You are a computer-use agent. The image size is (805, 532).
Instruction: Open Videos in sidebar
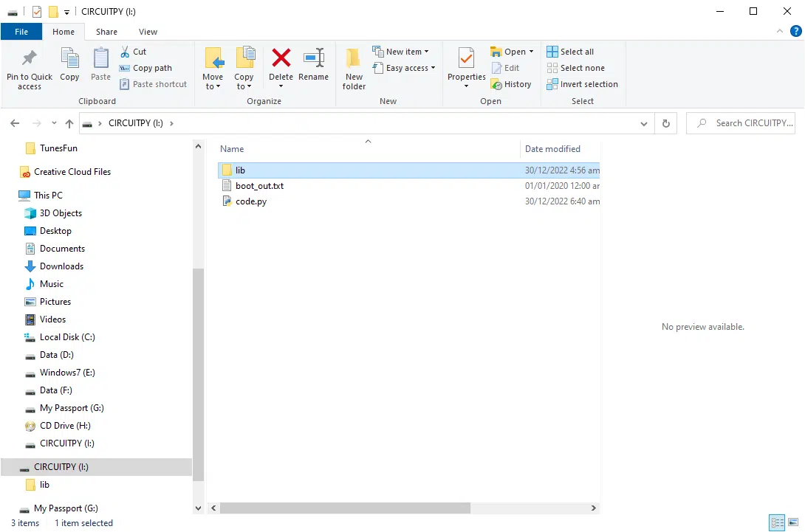52,319
